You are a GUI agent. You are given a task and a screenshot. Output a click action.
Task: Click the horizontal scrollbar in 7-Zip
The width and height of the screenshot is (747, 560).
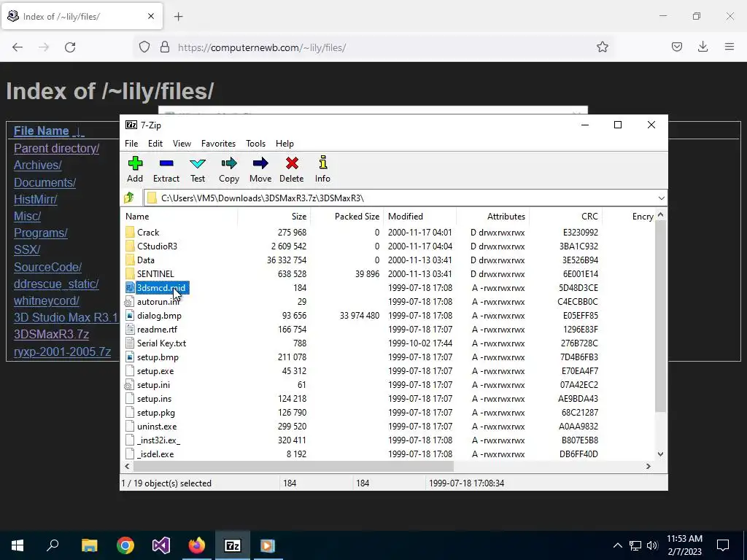(x=292, y=466)
